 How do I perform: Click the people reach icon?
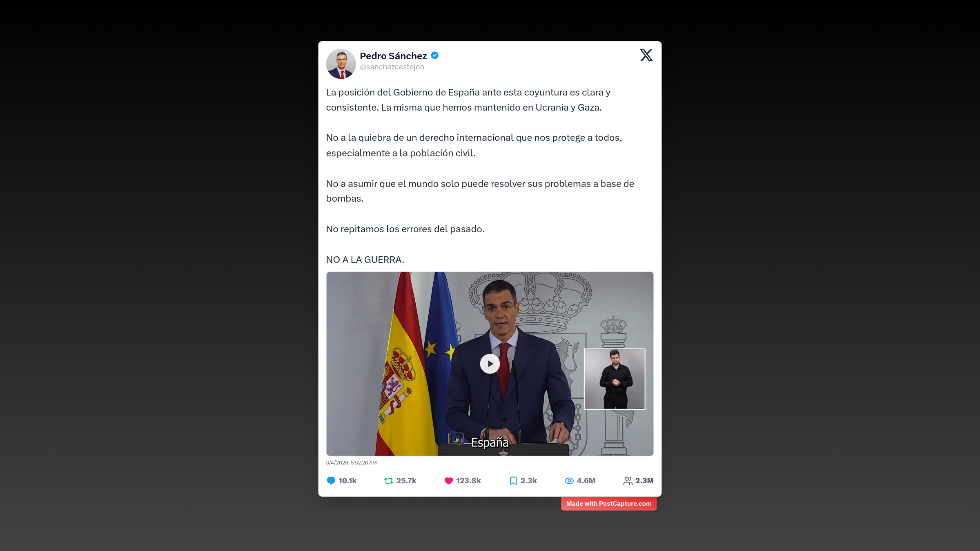point(628,481)
